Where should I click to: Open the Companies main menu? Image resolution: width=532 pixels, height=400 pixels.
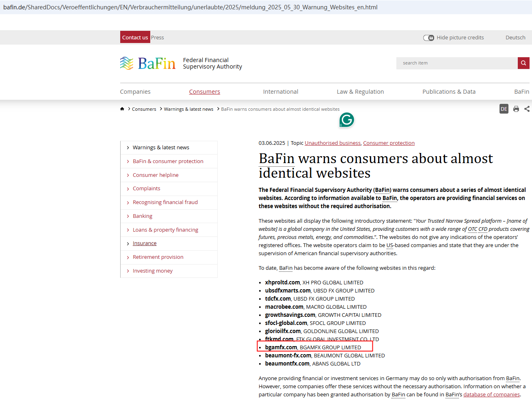coord(135,92)
